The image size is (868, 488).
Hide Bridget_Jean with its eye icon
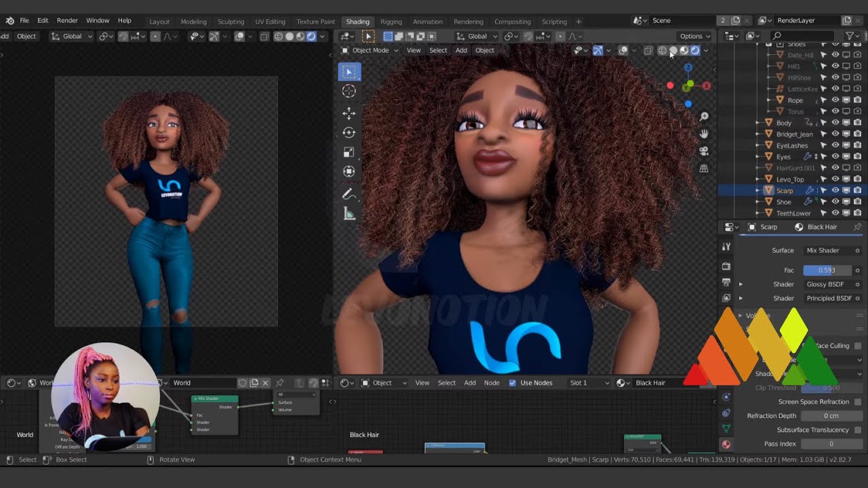[x=835, y=134]
